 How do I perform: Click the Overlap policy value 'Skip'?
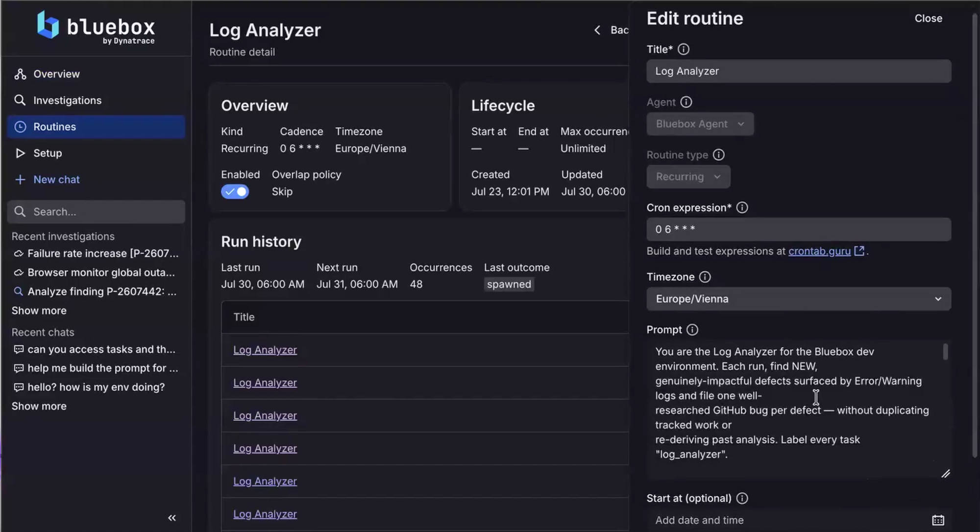282,192
